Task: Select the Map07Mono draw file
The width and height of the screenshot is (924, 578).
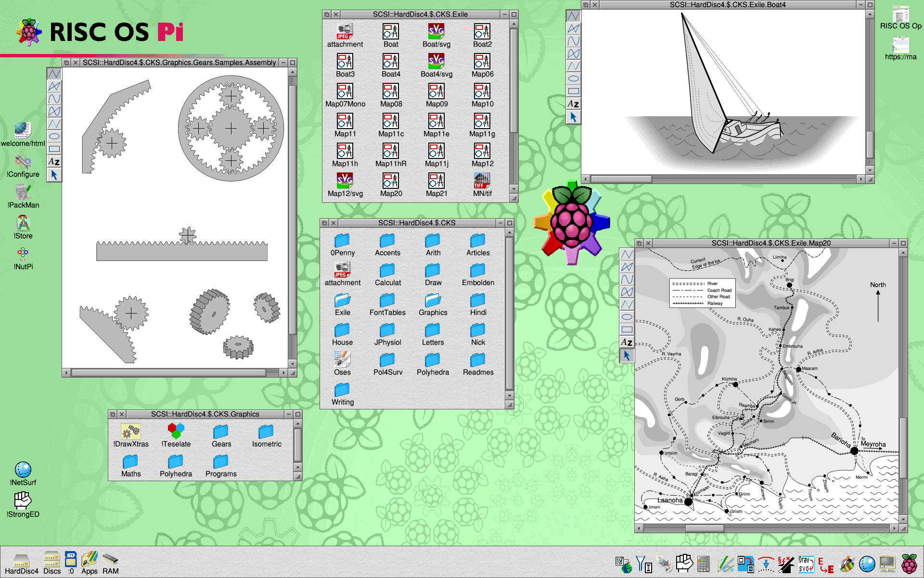Action: click(345, 96)
